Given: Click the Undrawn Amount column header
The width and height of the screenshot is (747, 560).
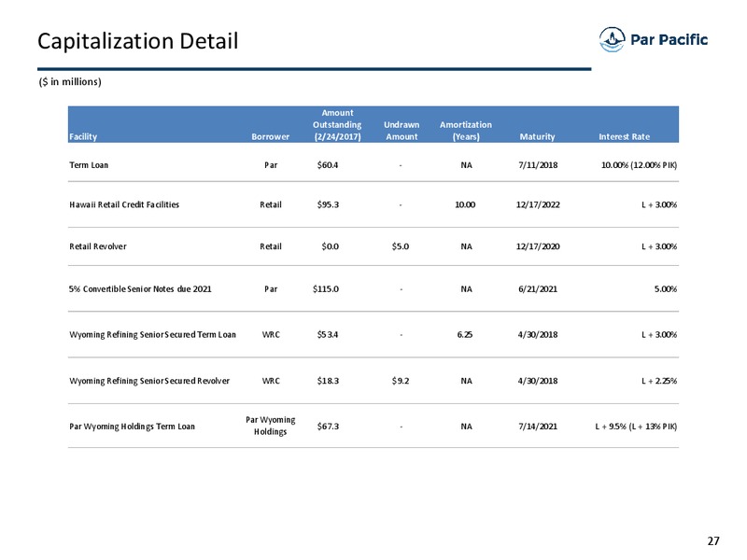Looking at the screenshot, I should 402,131.
